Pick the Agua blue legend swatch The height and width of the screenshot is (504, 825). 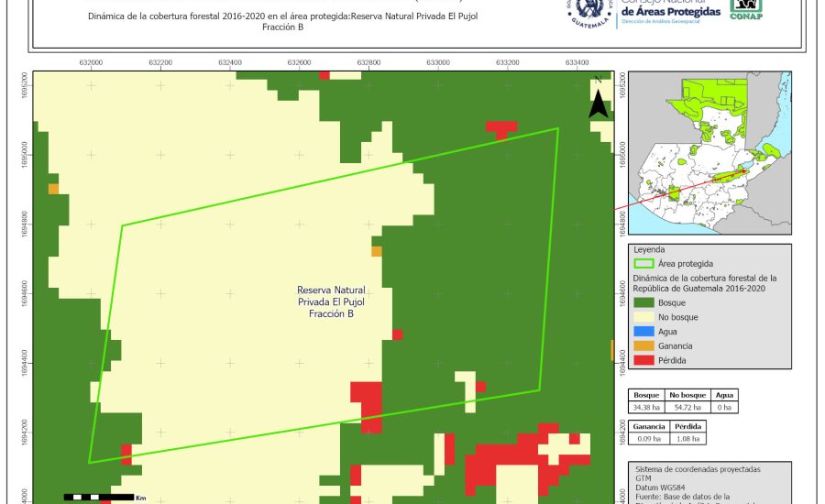click(645, 332)
